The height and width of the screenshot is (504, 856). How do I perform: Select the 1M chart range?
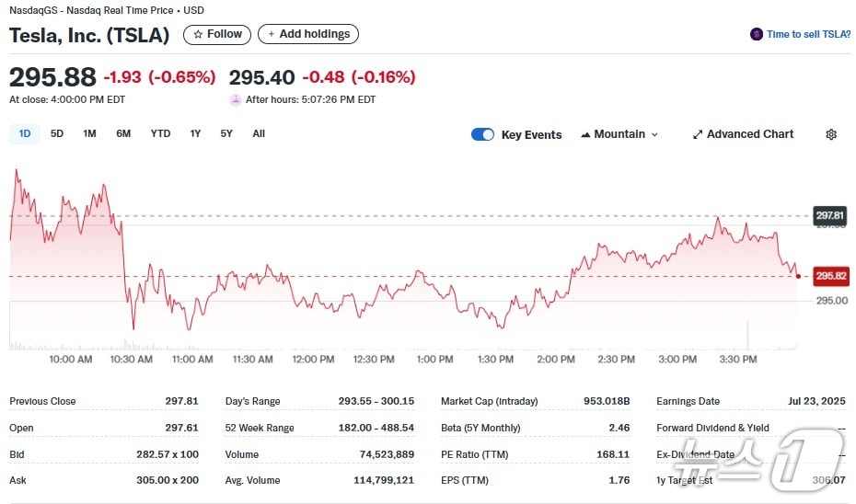[89, 133]
